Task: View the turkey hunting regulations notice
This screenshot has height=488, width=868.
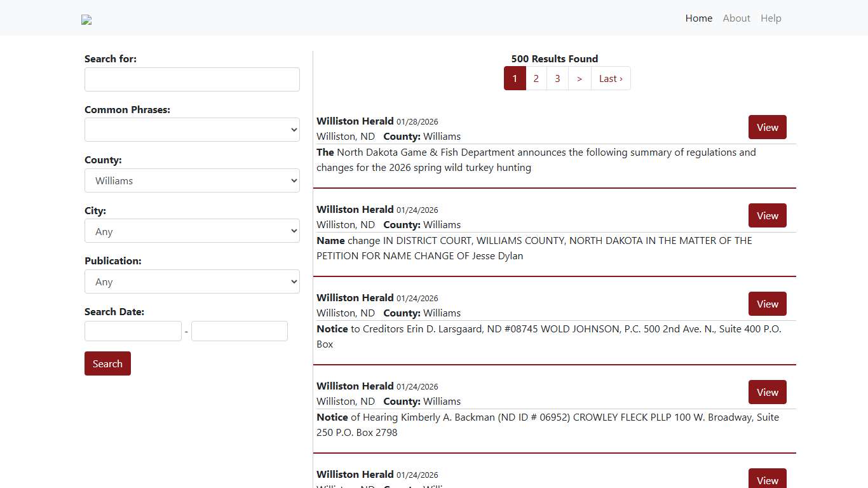Action: [767, 127]
